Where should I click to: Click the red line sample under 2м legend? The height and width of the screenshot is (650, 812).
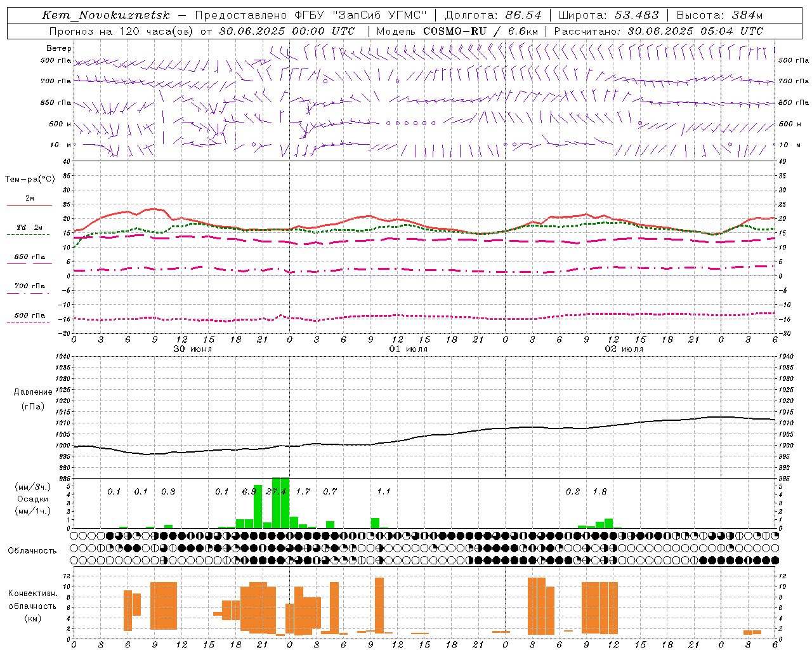tap(30, 205)
